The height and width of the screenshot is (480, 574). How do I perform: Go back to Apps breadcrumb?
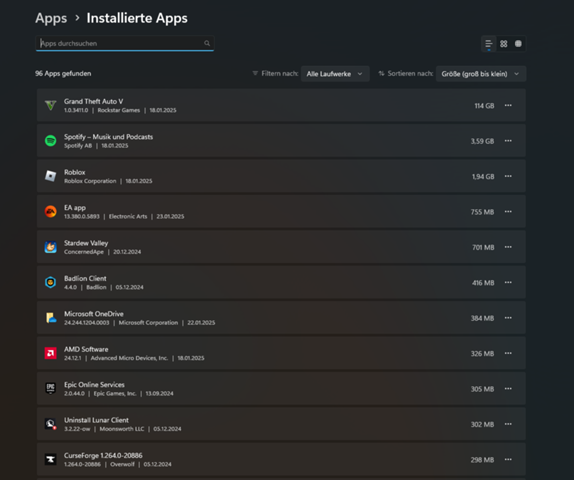coord(51,18)
